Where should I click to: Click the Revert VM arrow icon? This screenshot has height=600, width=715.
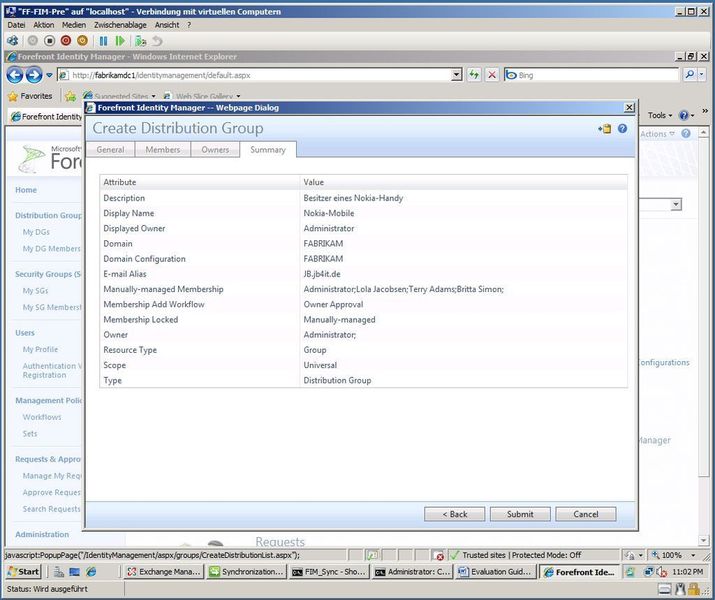coord(157,41)
